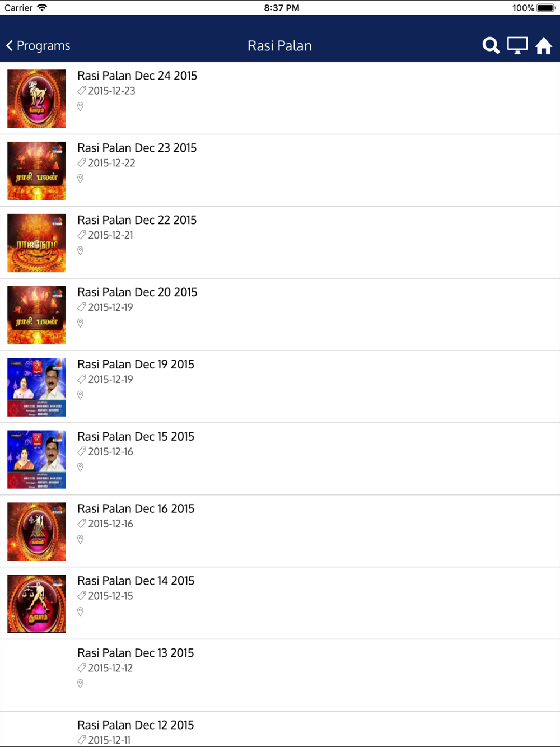Go back to Programs
The width and height of the screenshot is (560, 747).
38,45
